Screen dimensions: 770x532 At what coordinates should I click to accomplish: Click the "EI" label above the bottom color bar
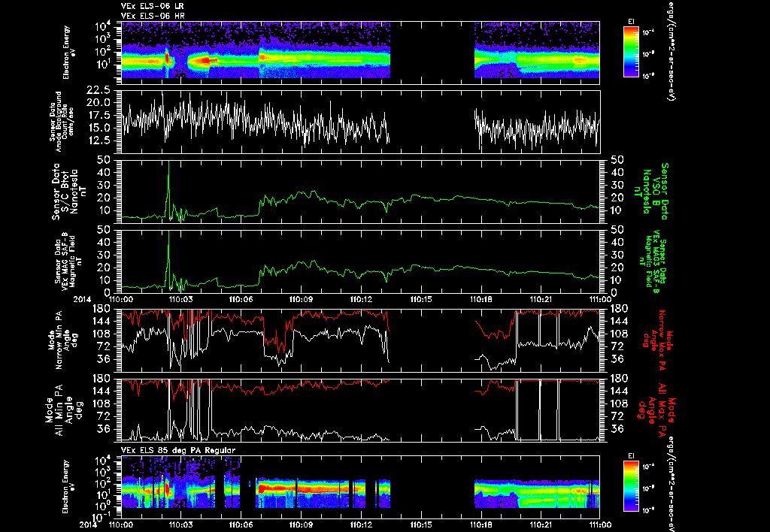point(631,456)
